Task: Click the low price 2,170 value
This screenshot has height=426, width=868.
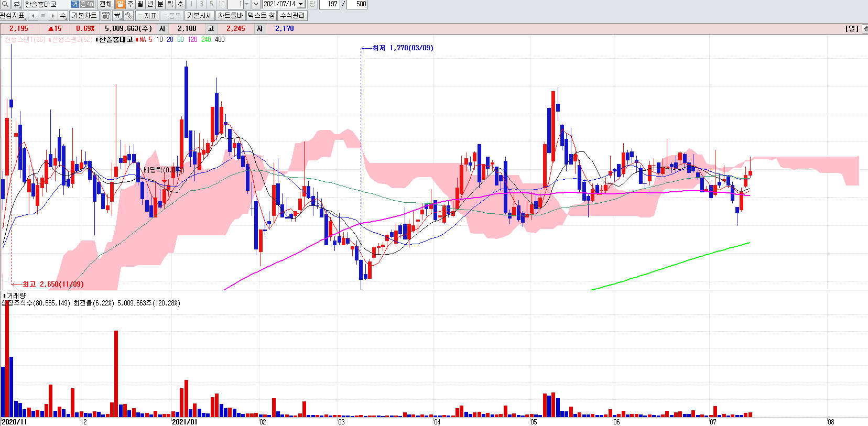Action: tap(285, 29)
